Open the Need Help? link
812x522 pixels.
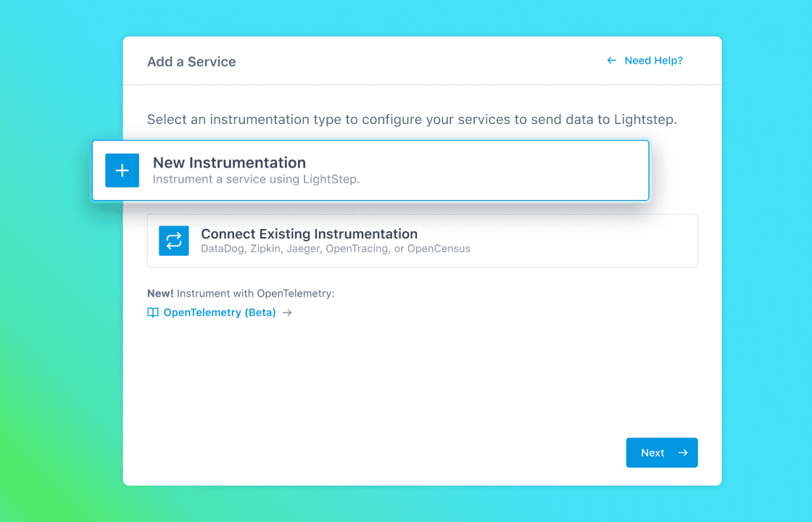tap(653, 61)
